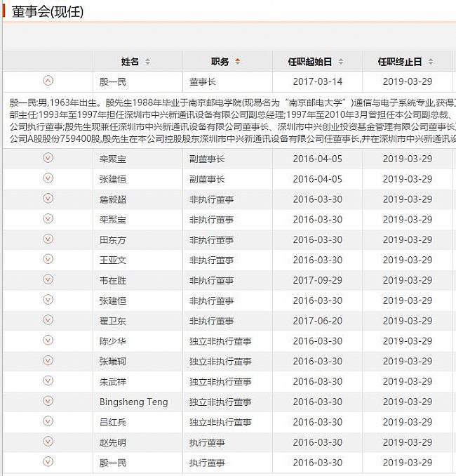Click the name 翟卫东
Screen dimensions: 456x476
click(x=112, y=321)
